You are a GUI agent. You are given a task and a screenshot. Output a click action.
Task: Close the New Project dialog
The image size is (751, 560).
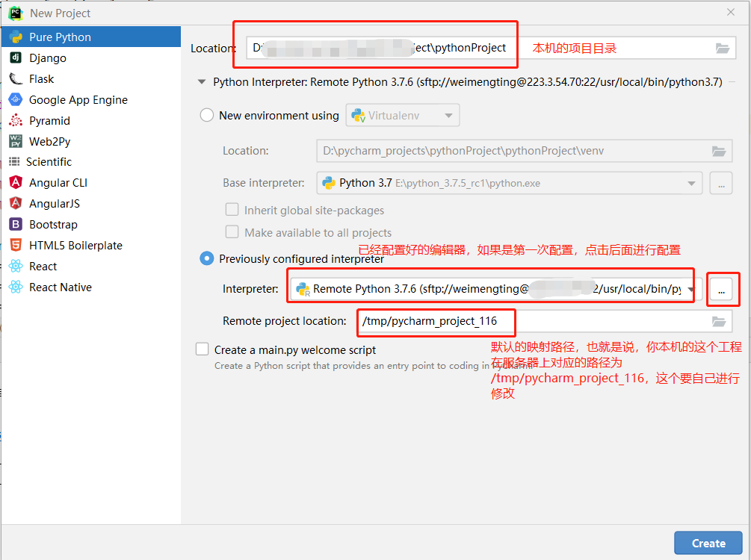(x=730, y=13)
